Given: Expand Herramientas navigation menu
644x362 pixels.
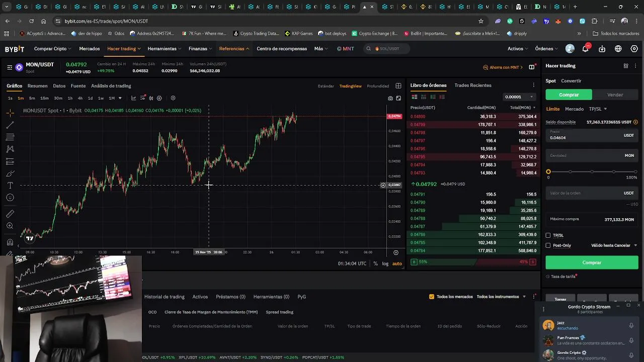Looking at the screenshot, I should tap(165, 49).
